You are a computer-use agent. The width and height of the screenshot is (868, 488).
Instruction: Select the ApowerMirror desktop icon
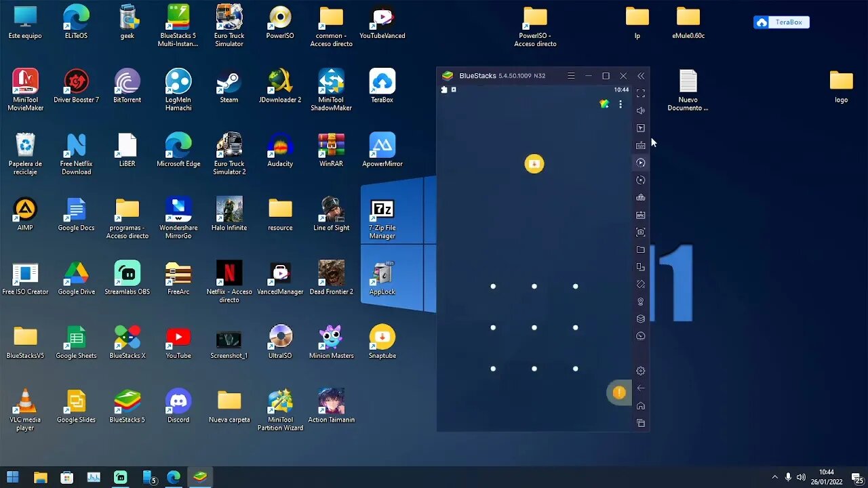(x=382, y=150)
